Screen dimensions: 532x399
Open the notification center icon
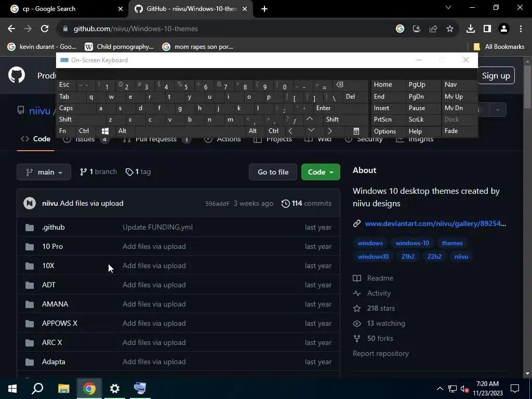coord(515,389)
